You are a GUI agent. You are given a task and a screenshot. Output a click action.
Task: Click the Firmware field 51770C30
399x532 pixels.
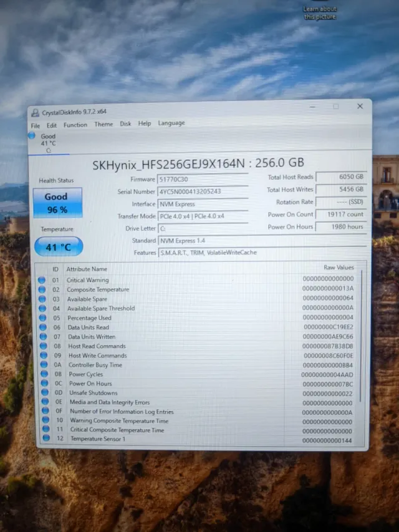coord(203,179)
